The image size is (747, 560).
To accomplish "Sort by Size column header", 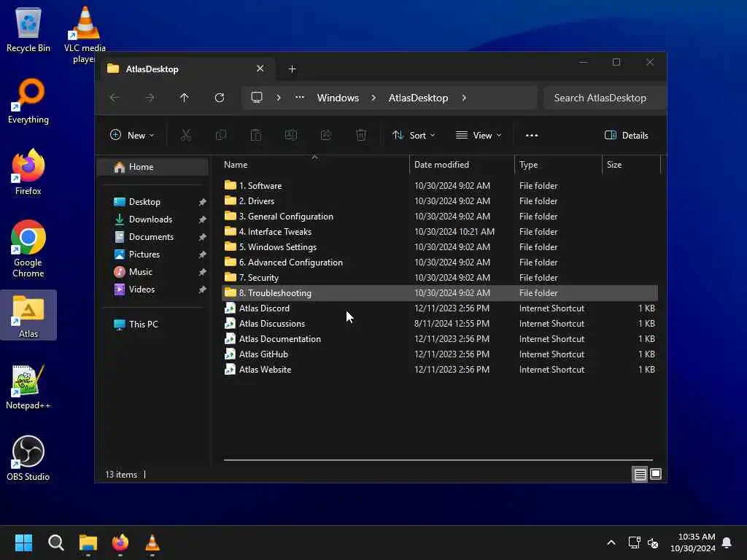I will (631, 164).
